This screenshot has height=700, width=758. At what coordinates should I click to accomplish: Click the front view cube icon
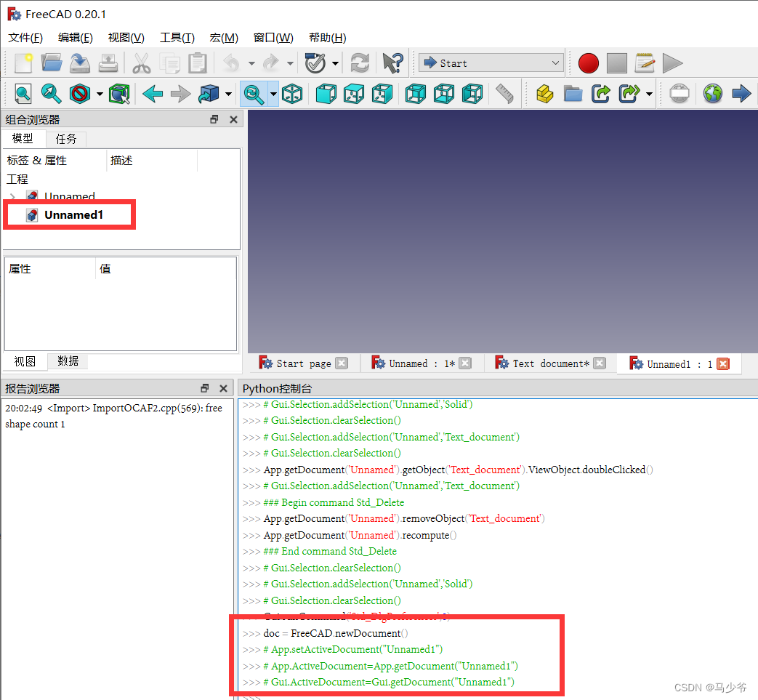coord(326,94)
